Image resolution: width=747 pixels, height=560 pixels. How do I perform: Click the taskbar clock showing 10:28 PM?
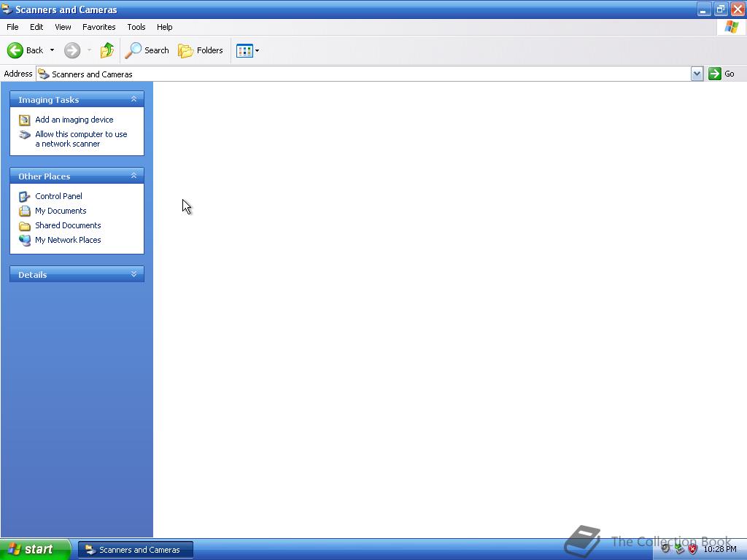720,549
